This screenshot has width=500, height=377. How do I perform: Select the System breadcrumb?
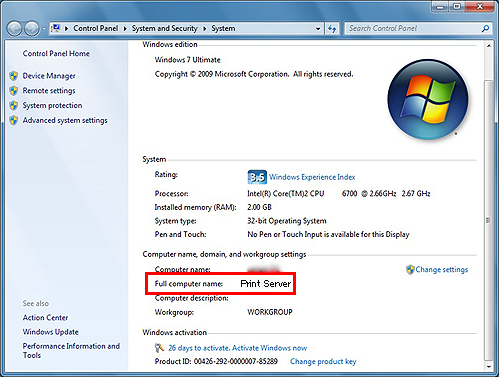point(223,28)
